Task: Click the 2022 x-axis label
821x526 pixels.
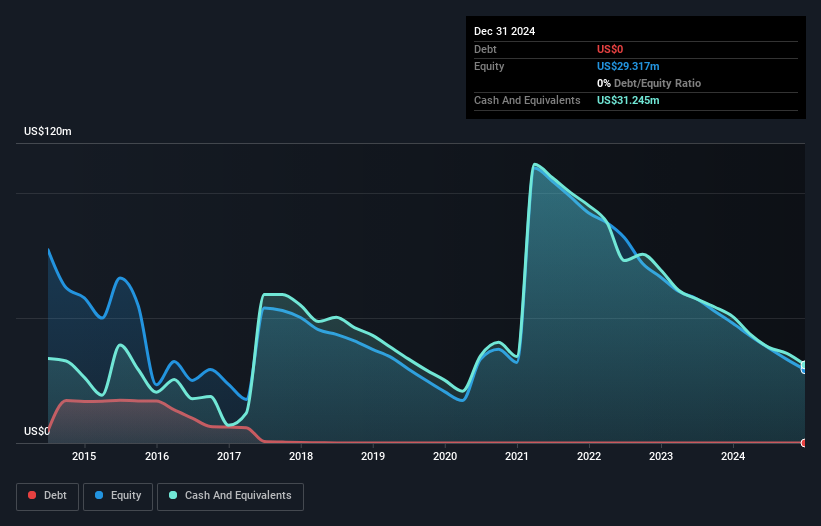Action: tap(589, 456)
